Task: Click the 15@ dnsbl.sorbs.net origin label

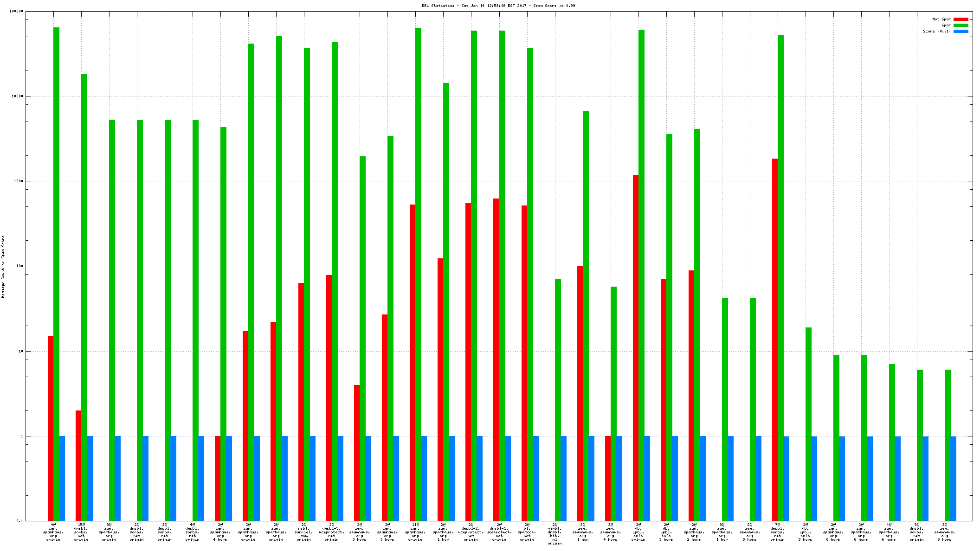Action: 81,532
